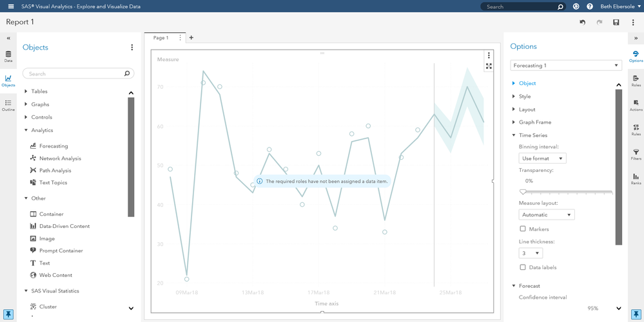The width and height of the screenshot is (644, 322).
Task: Open the Binning interval dropdown
Action: click(542, 158)
